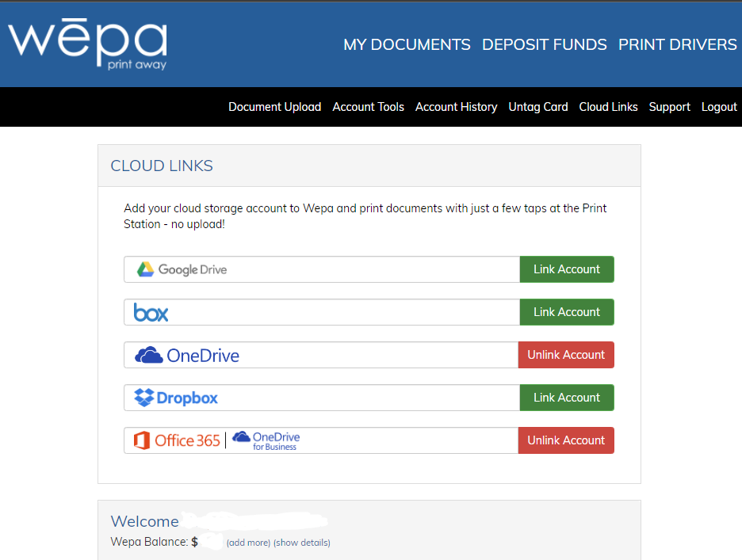Open DEPOSIT FUNDS in the top navigation

[x=544, y=44]
